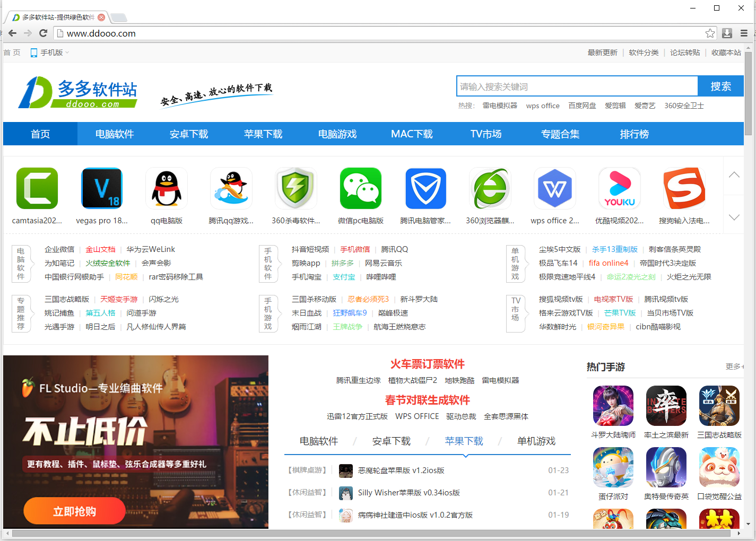Open the 奥特曼传奇英 game icon
756x541 pixels.
[666, 467]
